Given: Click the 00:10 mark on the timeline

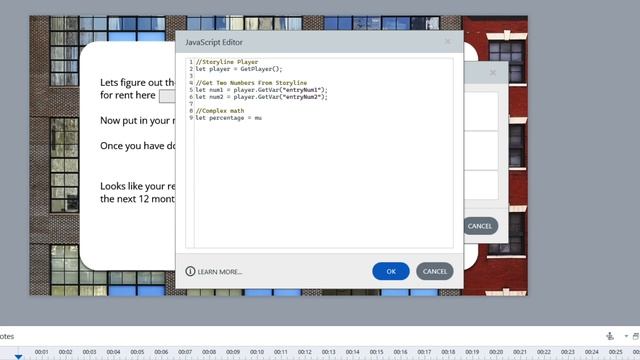Looking at the screenshot, I should tap(257, 352).
